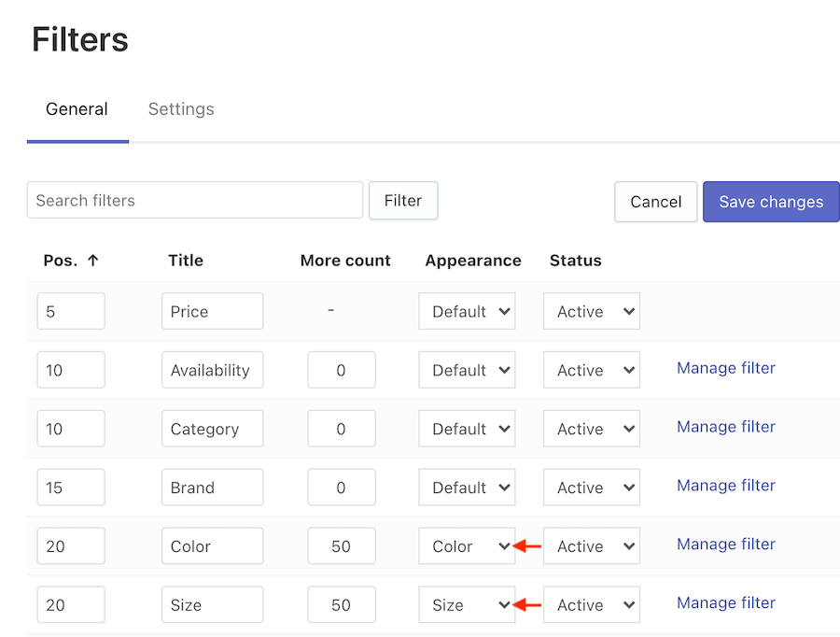Open Manage filter for the Size row
Viewport: 840px width, 637px height.
tap(725, 602)
